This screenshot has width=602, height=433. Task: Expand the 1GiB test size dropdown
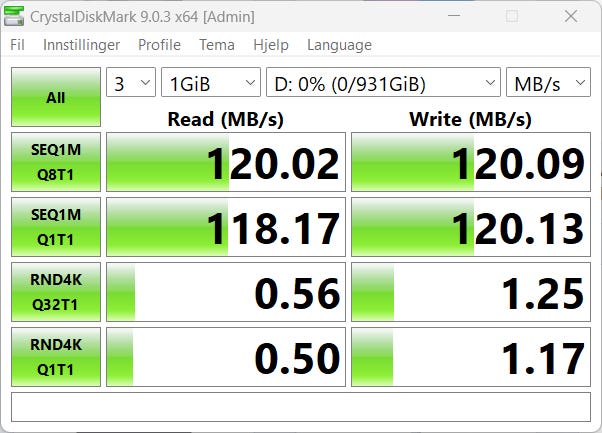211,82
